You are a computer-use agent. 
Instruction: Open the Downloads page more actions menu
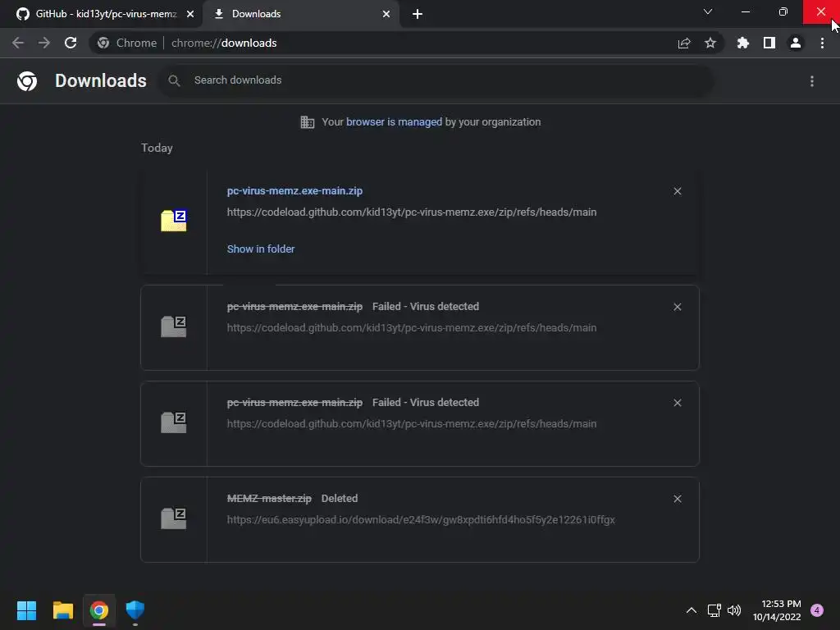click(812, 81)
